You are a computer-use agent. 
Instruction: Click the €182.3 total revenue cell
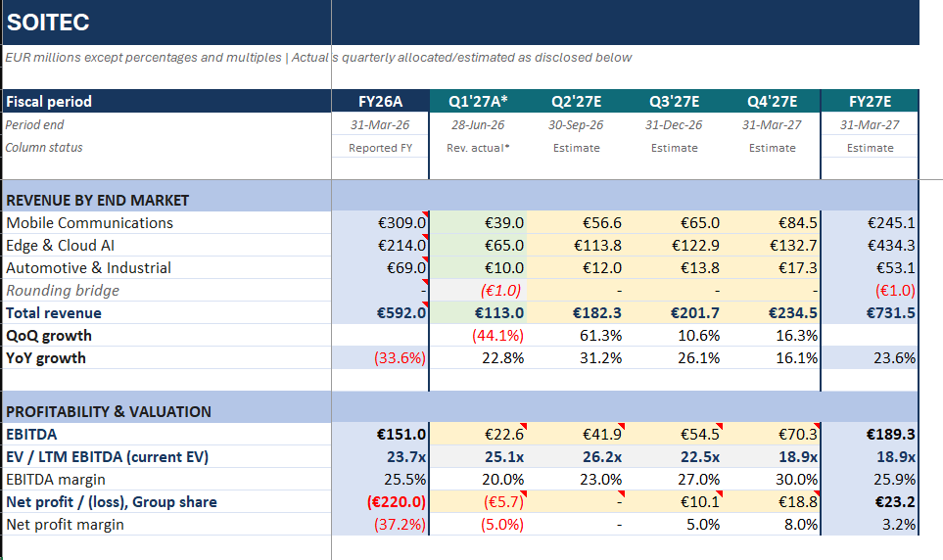pyautogui.click(x=576, y=312)
